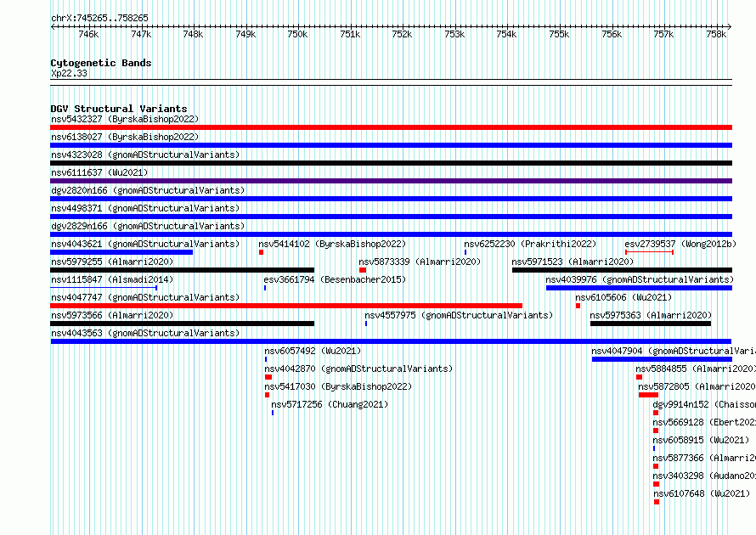The height and width of the screenshot is (535, 756).
Task: Click the nsv5872805 (Almarri2020) label
Action: pyautogui.click(x=697, y=386)
